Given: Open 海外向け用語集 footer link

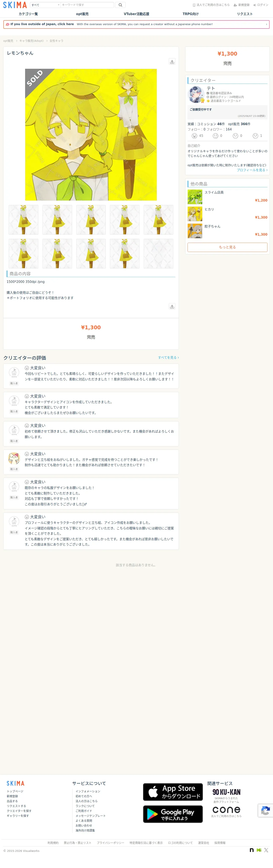Looking at the screenshot, I should (85, 830).
